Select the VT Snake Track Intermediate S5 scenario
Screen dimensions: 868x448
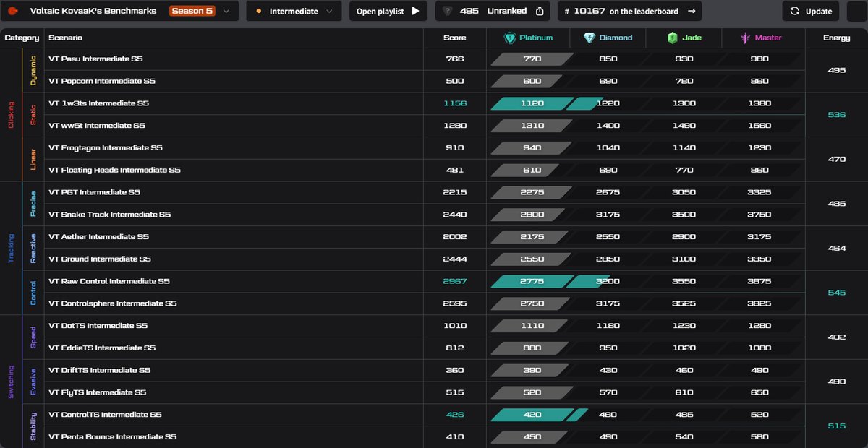coord(110,215)
